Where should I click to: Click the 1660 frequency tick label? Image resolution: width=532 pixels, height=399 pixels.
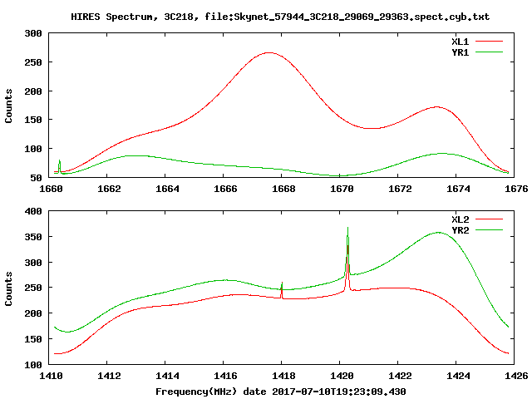(x=51, y=189)
